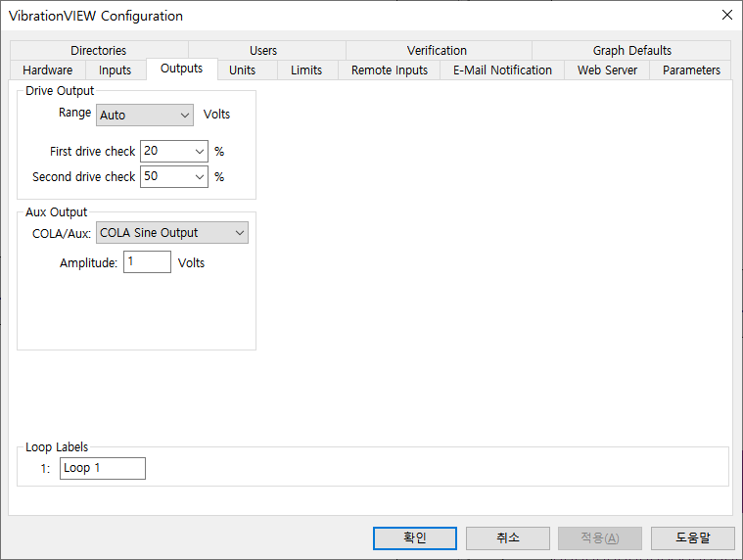Click the COLA/Aux: label
743x560 pixels.
pos(62,234)
